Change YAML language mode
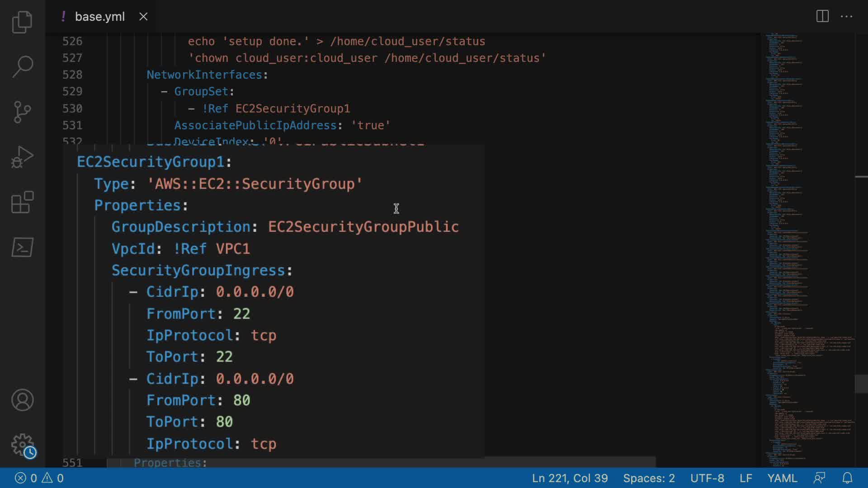This screenshot has height=488, width=868. (x=782, y=478)
